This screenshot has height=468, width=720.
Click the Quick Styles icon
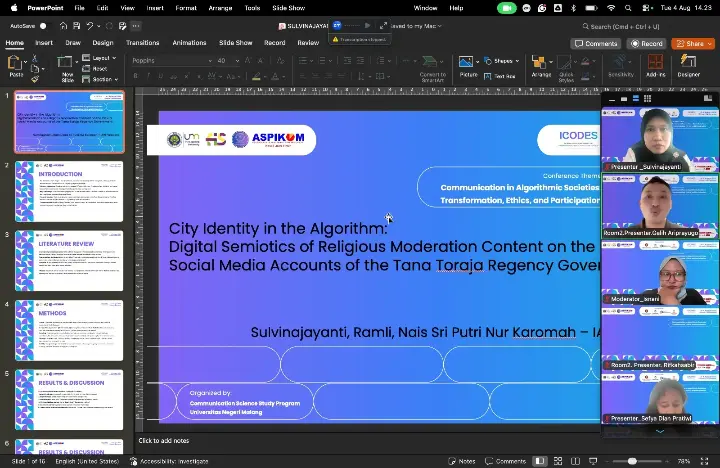tap(564, 62)
